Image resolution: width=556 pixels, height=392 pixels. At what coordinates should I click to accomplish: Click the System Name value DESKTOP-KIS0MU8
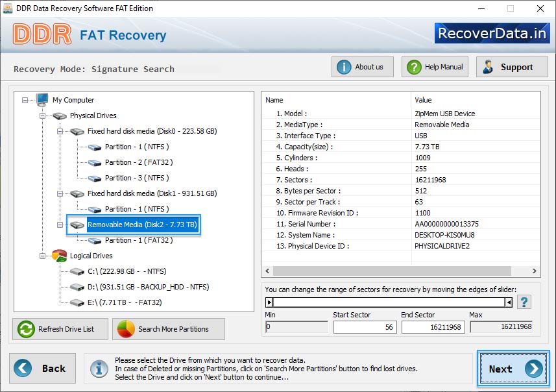click(x=444, y=235)
